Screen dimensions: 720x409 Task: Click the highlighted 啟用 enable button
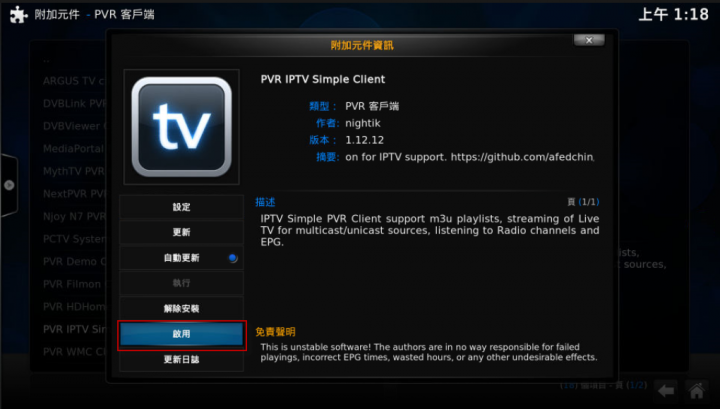click(x=181, y=334)
